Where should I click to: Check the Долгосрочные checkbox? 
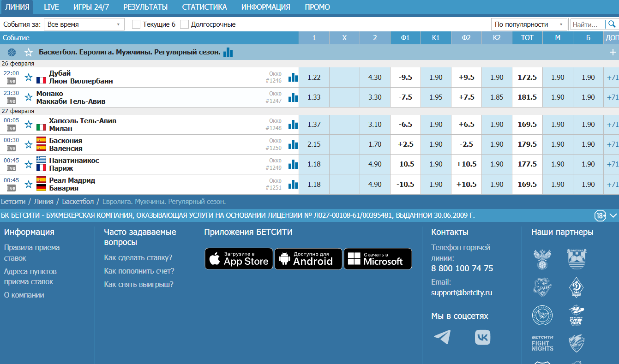point(184,24)
